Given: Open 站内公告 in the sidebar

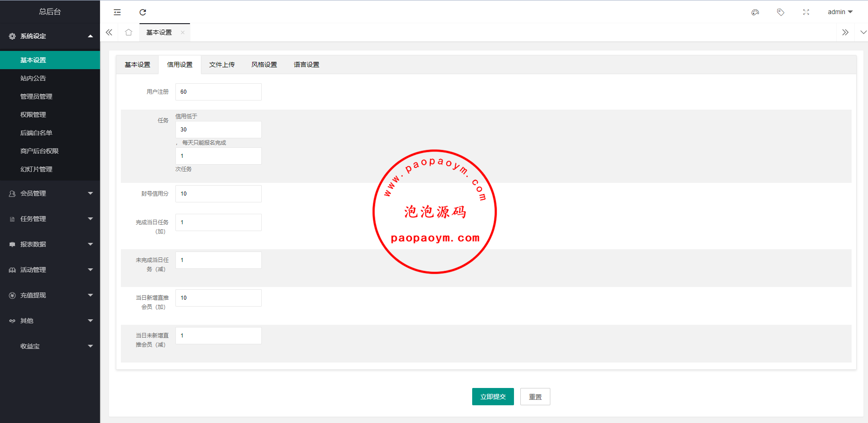Looking at the screenshot, I should [33, 78].
